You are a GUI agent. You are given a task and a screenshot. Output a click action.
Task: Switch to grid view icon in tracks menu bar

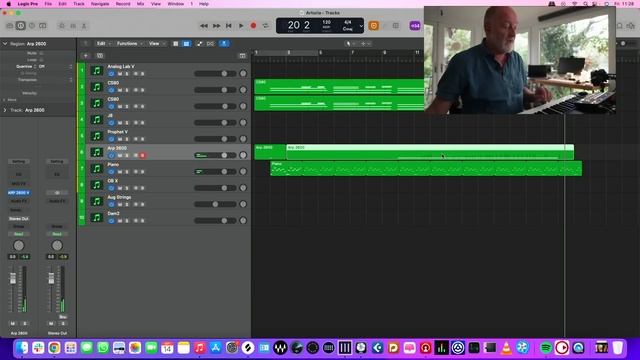point(176,44)
